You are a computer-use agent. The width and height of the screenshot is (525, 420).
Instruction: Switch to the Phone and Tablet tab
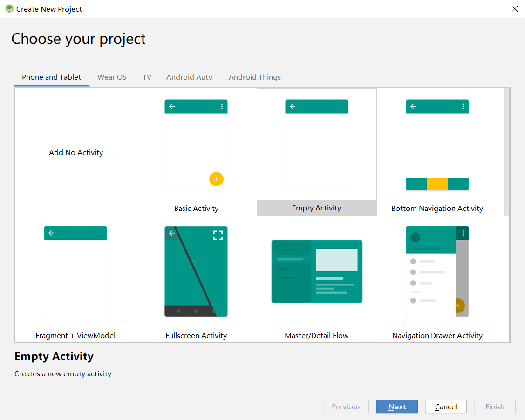pyautogui.click(x=52, y=77)
